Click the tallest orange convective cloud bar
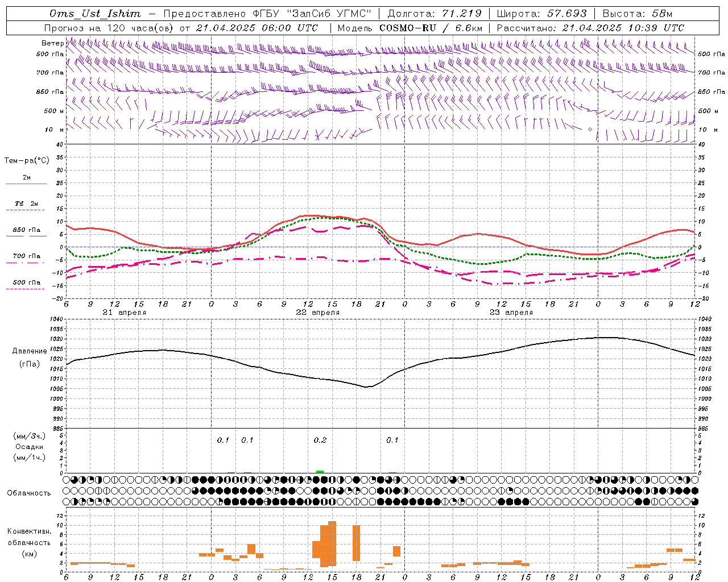 332,543
